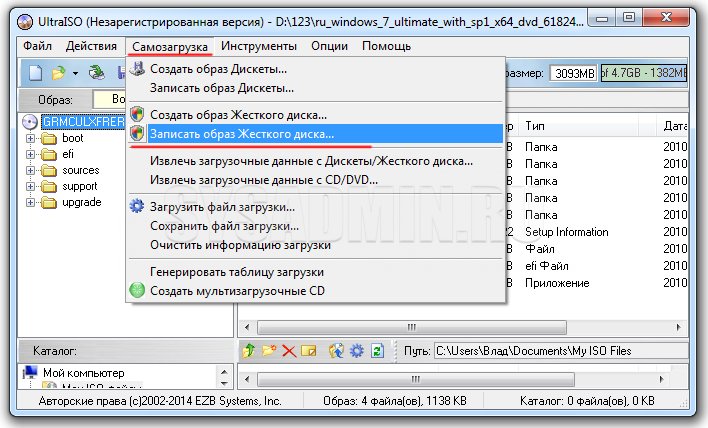708x428 pixels.
Task: Click the New file toolbar icon
Action: click(36, 72)
